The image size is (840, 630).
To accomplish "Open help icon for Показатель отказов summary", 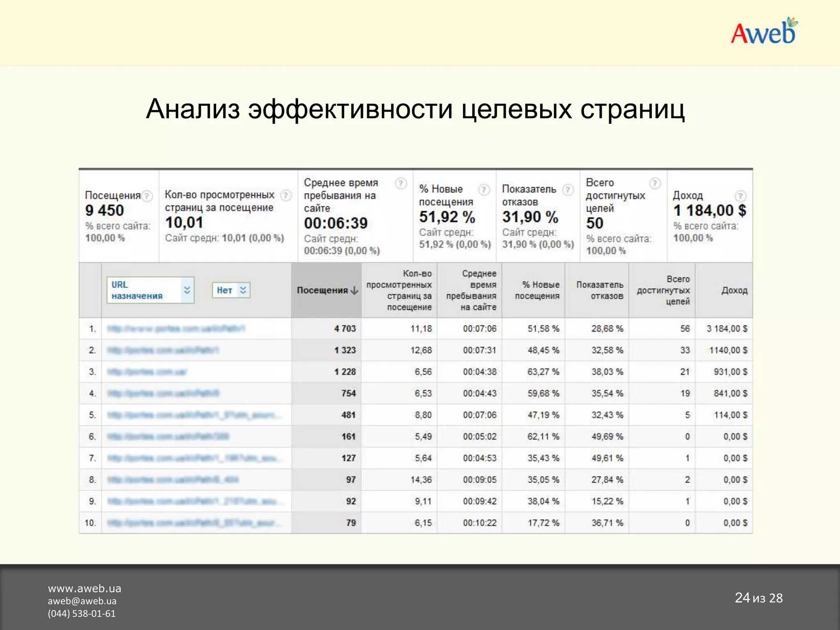I will pos(568,189).
